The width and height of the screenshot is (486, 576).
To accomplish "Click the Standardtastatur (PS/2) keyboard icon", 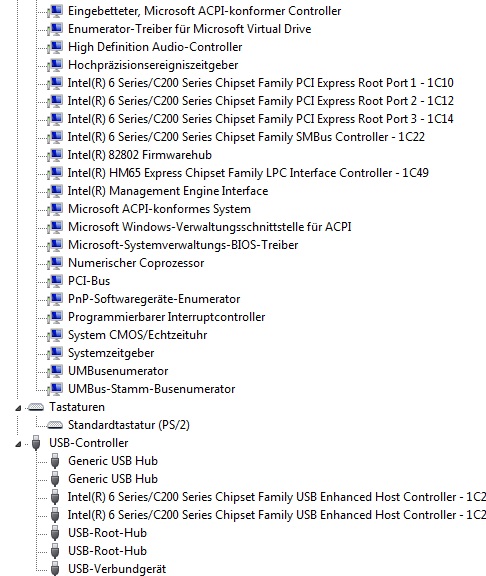I will click(55, 425).
